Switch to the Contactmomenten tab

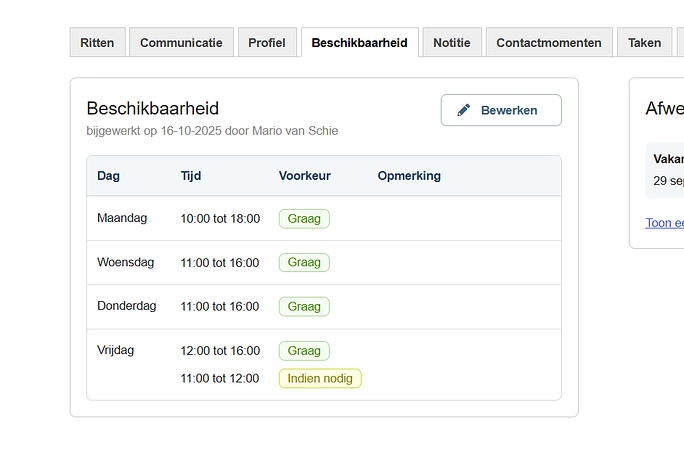548,43
